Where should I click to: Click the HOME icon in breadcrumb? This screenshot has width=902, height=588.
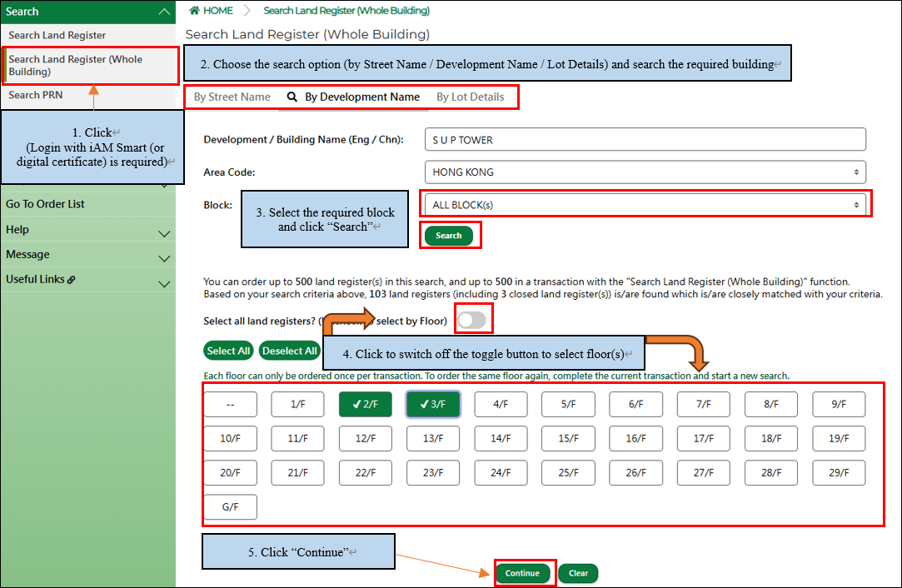(195, 11)
